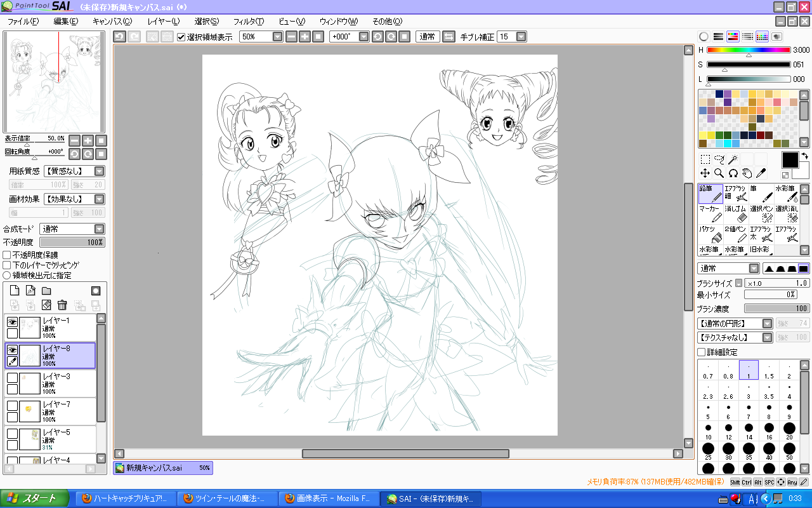This screenshot has height=508, width=812.
Task: Open the 手ブレ補正 stabilizer dropdown
Action: coord(521,37)
